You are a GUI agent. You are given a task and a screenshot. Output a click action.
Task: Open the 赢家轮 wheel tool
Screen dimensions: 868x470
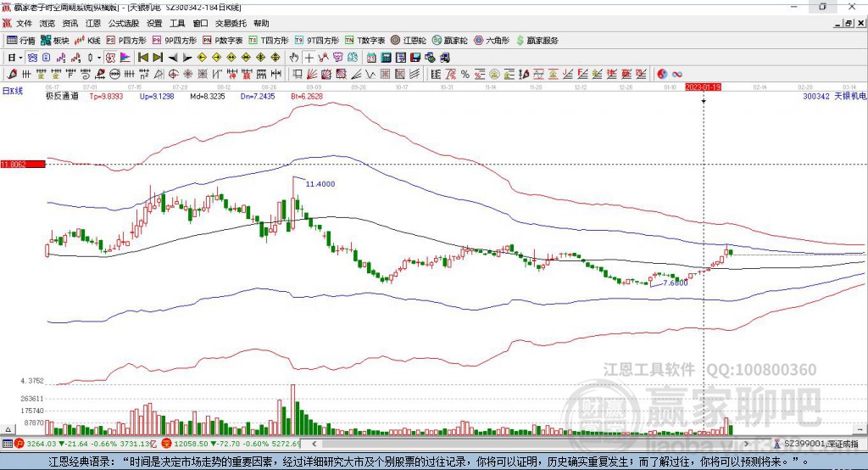(450, 41)
